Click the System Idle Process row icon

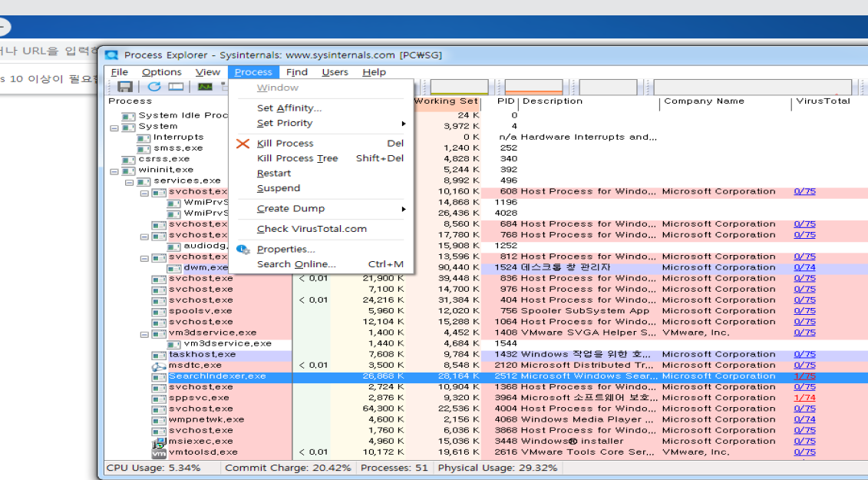128,116
